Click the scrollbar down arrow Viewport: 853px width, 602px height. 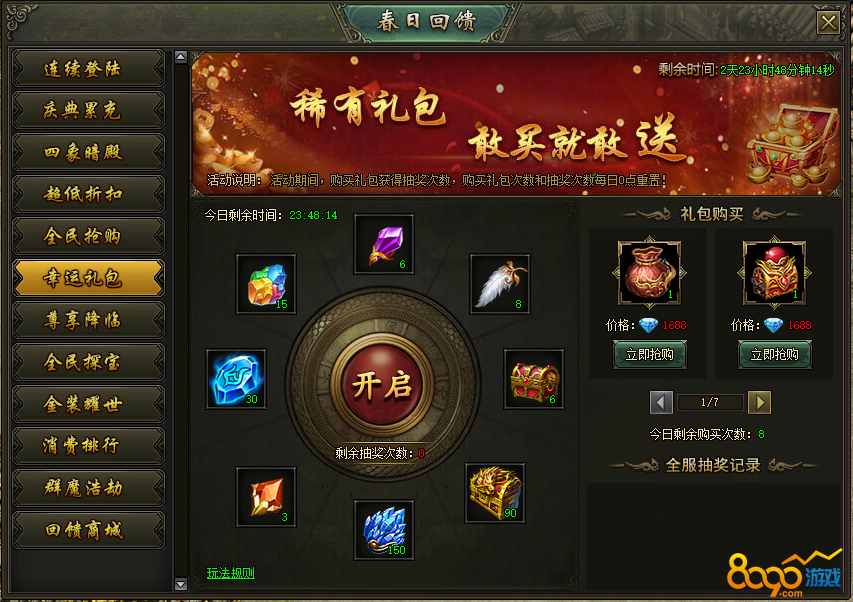pos(181,584)
